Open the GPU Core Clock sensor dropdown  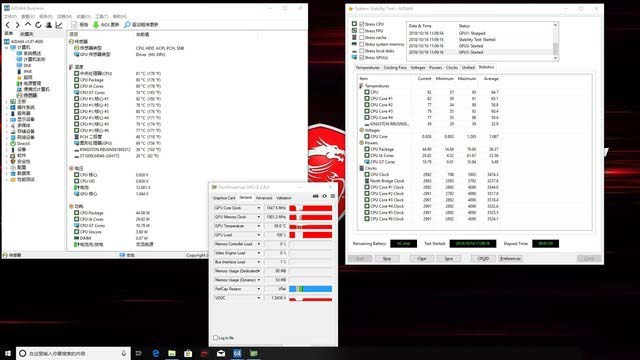point(258,208)
